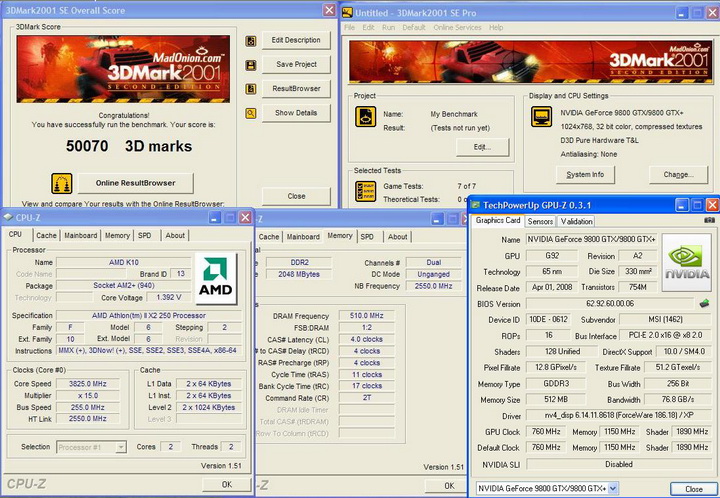Click the DRAM Frequency value 510.0 MHz

click(x=366, y=316)
